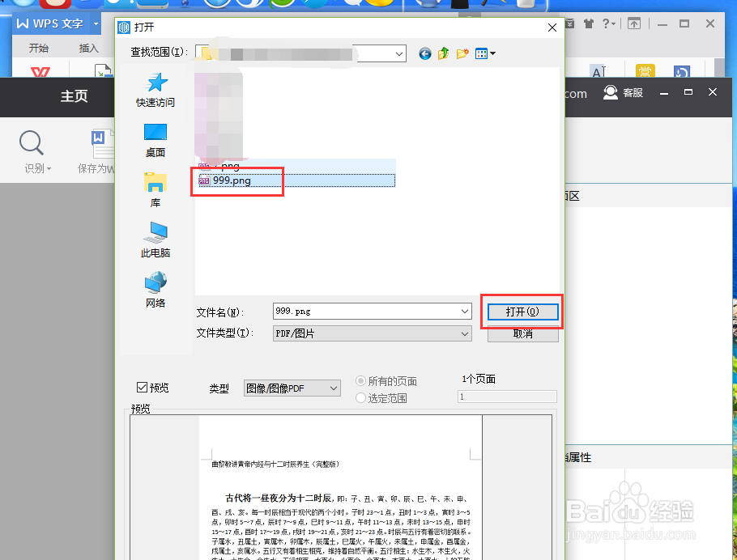Edit the page range input field
Viewport: 737px width, 560px height.
tap(507, 396)
